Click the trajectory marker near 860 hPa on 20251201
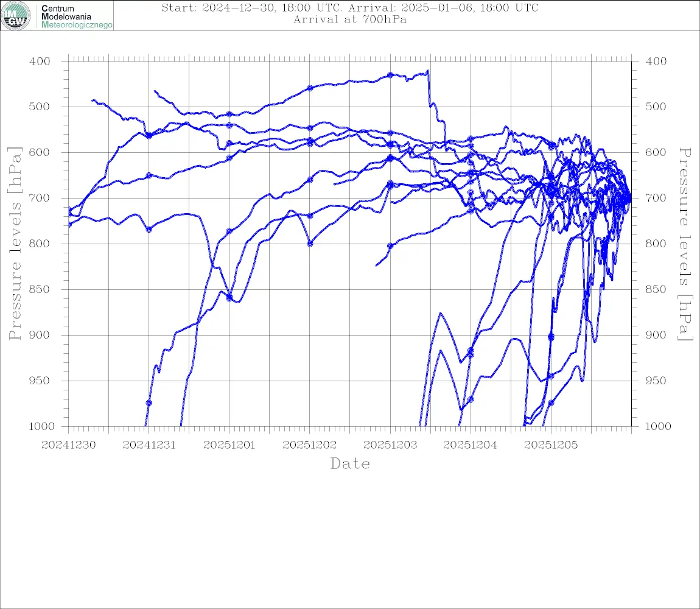 coord(229,297)
